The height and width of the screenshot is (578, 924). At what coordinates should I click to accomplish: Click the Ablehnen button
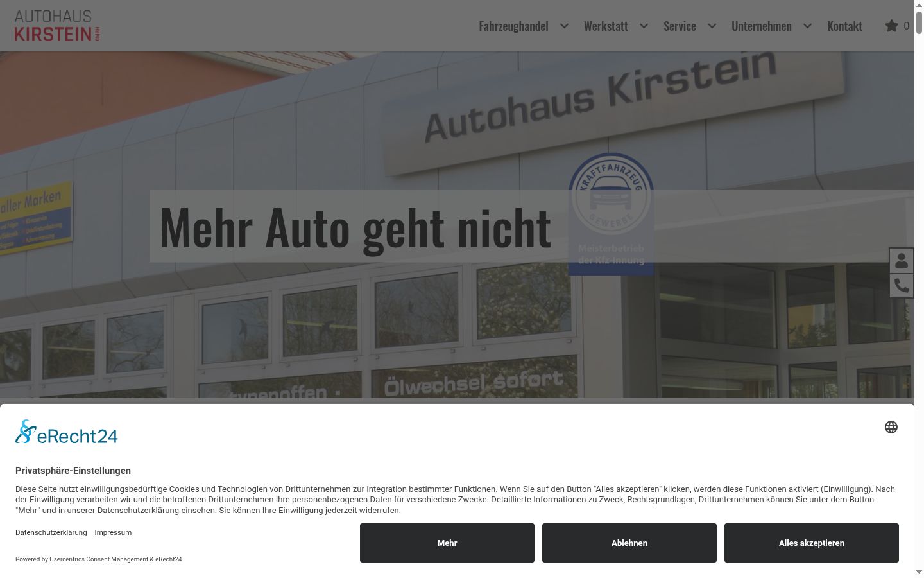[x=629, y=543]
